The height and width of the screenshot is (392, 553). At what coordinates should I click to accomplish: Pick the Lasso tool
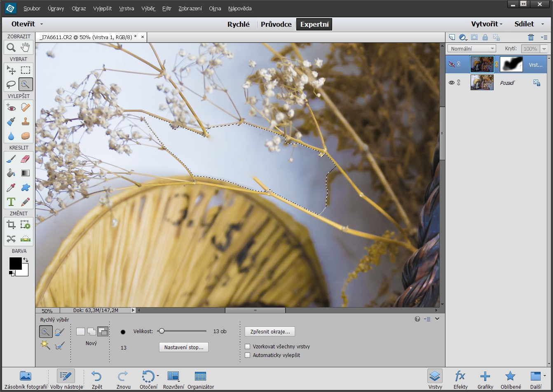point(11,84)
